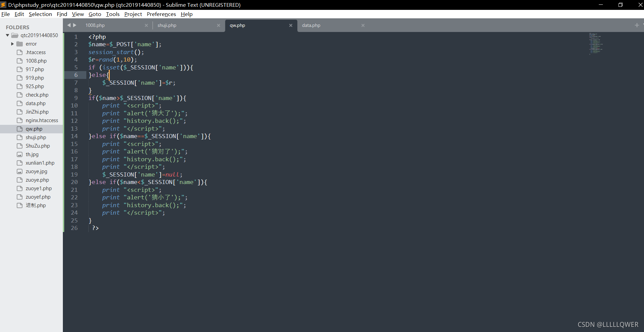Click line number 20 in gutter
Screen dimensions: 644x332
(74, 182)
